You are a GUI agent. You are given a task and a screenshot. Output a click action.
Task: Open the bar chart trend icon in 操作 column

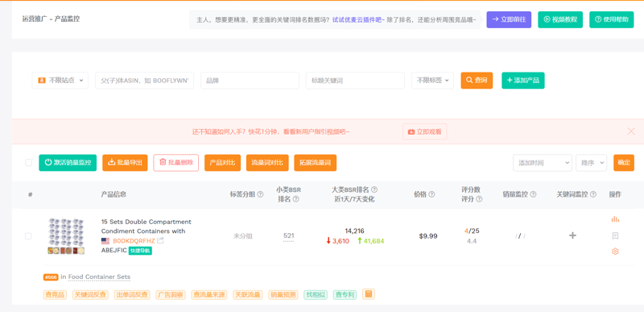[x=615, y=219]
